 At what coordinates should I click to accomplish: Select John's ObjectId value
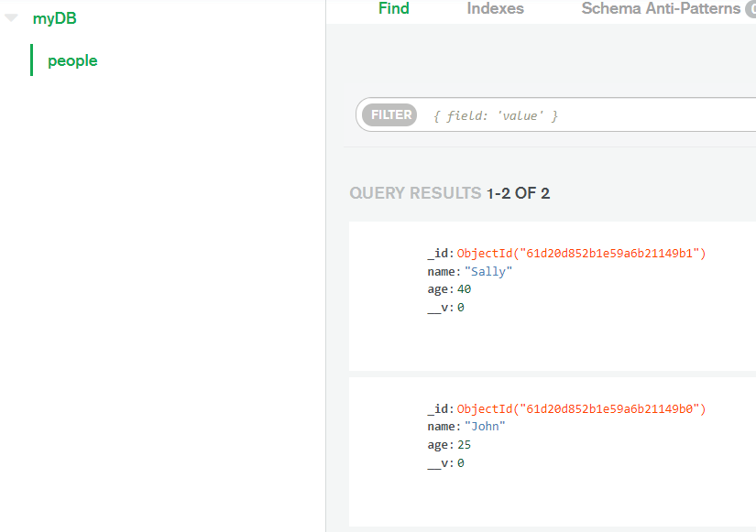581,409
